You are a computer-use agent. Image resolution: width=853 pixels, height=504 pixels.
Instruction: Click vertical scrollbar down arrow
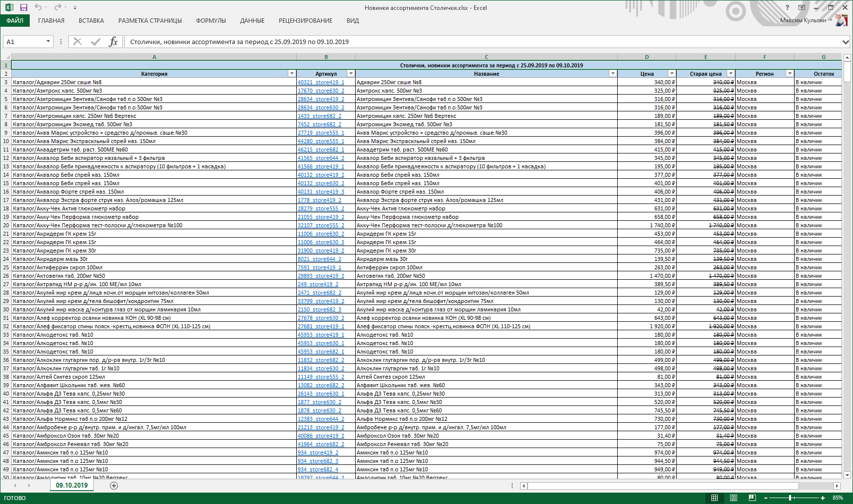pos(847,475)
